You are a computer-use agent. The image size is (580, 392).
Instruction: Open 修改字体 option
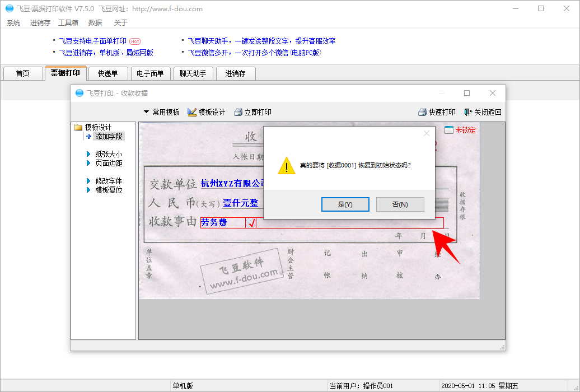tap(109, 181)
